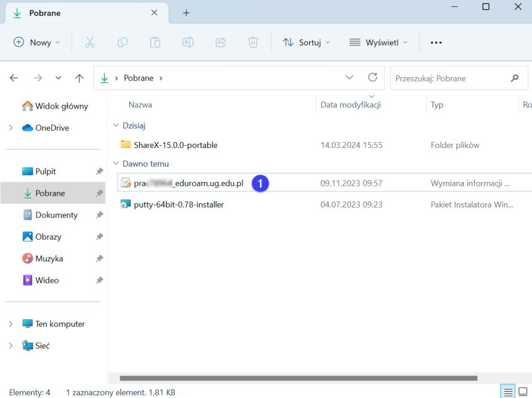Open the Nowy menu button
Image resolution: width=532 pixels, height=398 pixels.
[37, 43]
